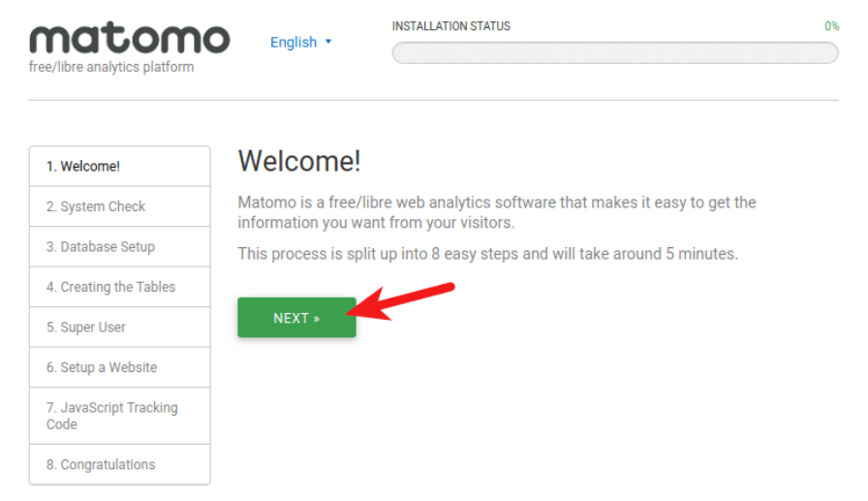
Task: Click the Matomo logo
Action: (x=129, y=38)
